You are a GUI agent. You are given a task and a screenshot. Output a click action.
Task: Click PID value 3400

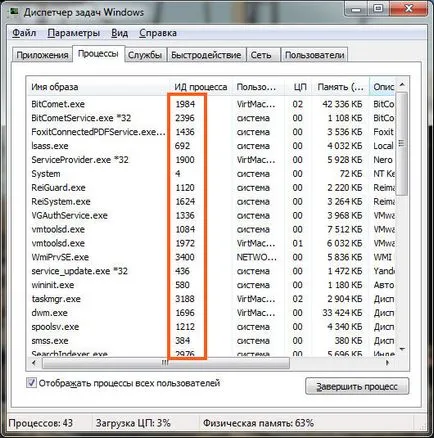185,257
